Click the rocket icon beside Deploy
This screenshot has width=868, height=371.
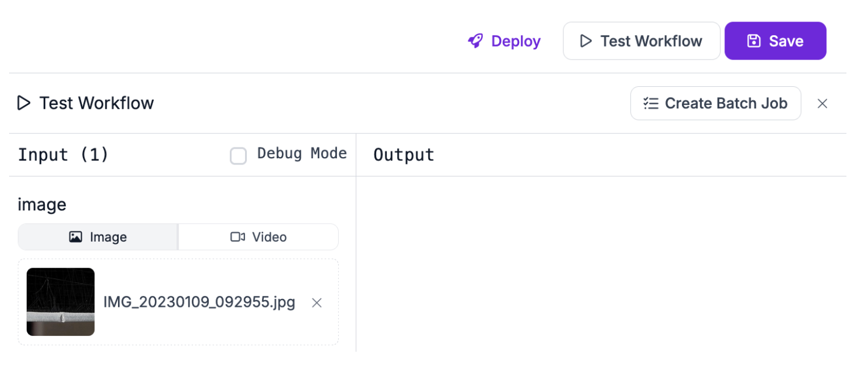tap(475, 41)
